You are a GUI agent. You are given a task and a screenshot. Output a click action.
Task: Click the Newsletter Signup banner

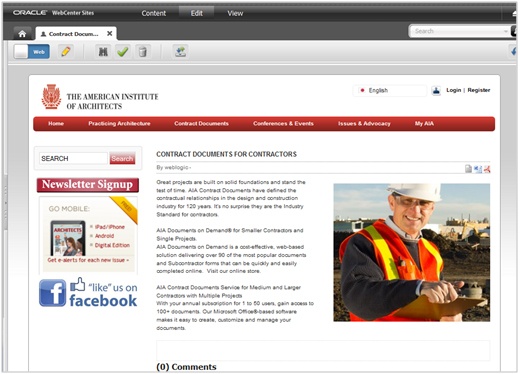(x=88, y=185)
